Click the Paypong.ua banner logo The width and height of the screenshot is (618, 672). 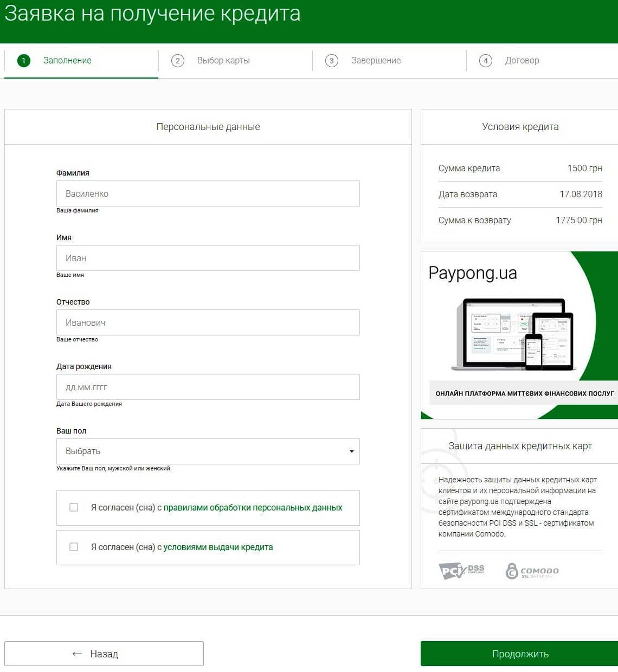click(x=472, y=273)
